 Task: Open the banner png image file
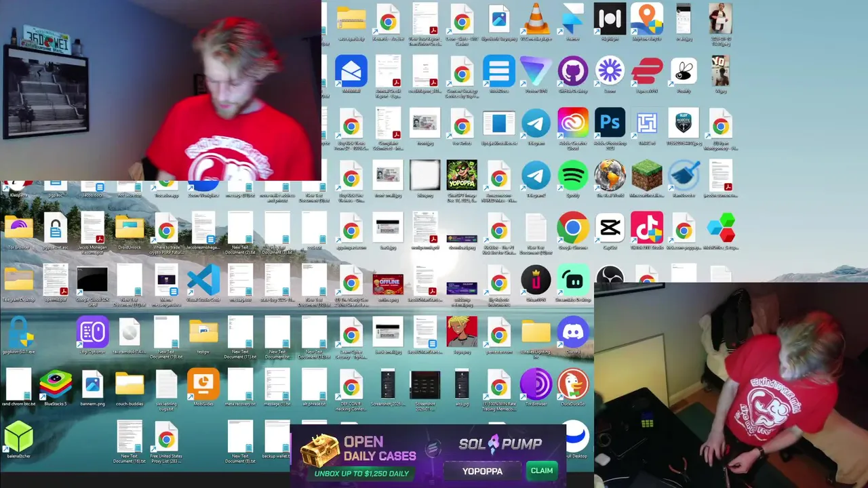pyautogui.click(x=92, y=385)
